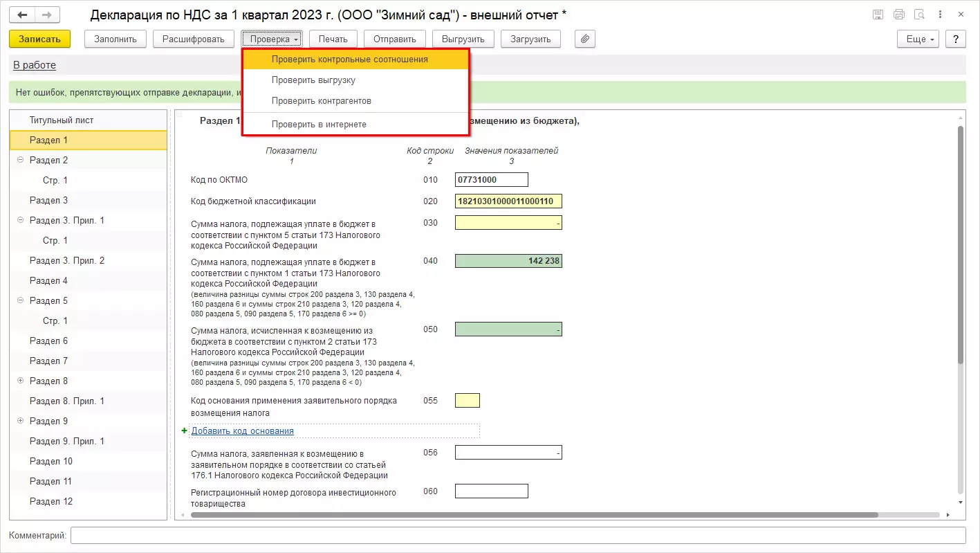980x553 pixels.
Task: Click the Расшифровать button
Action: pos(194,39)
